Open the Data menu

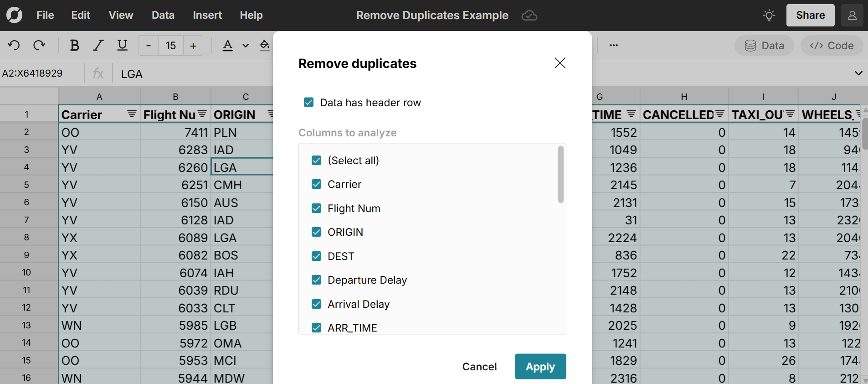(163, 15)
